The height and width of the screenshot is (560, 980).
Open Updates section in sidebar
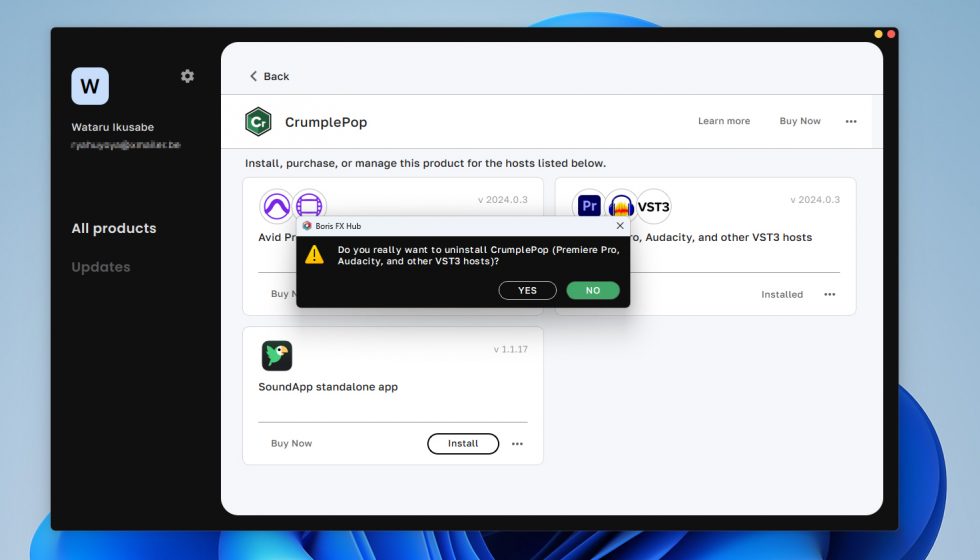101,267
